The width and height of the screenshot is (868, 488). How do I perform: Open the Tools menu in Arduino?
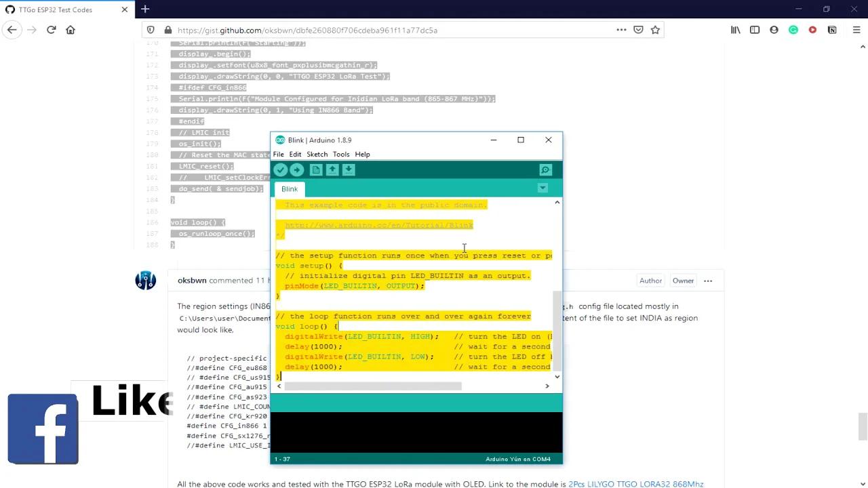341,154
